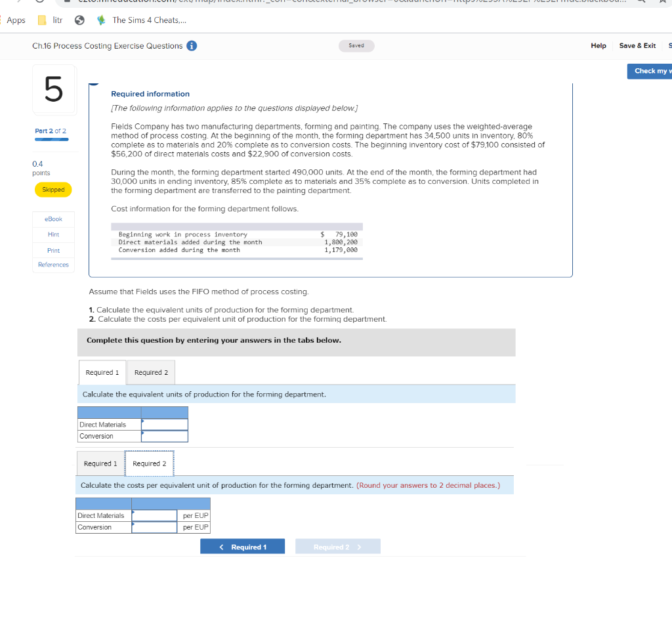Click the Direct Materials equivalent units input field
This screenshot has width=672, height=621.
[164, 424]
